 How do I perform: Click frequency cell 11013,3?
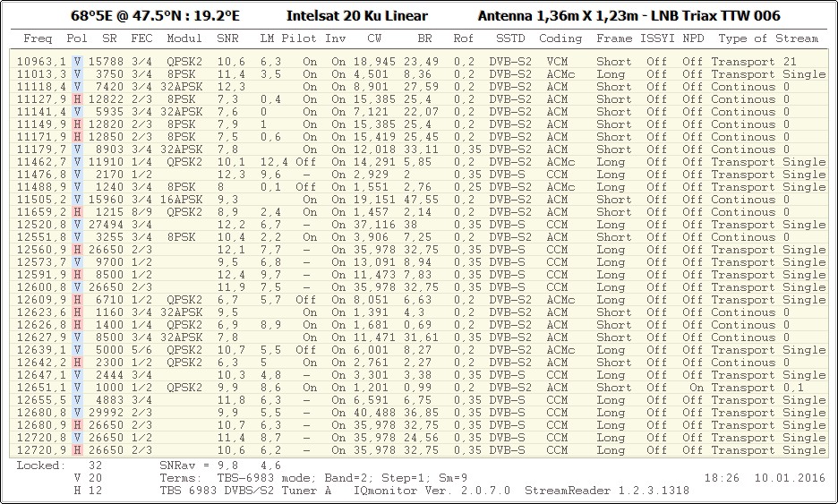[41, 74]
